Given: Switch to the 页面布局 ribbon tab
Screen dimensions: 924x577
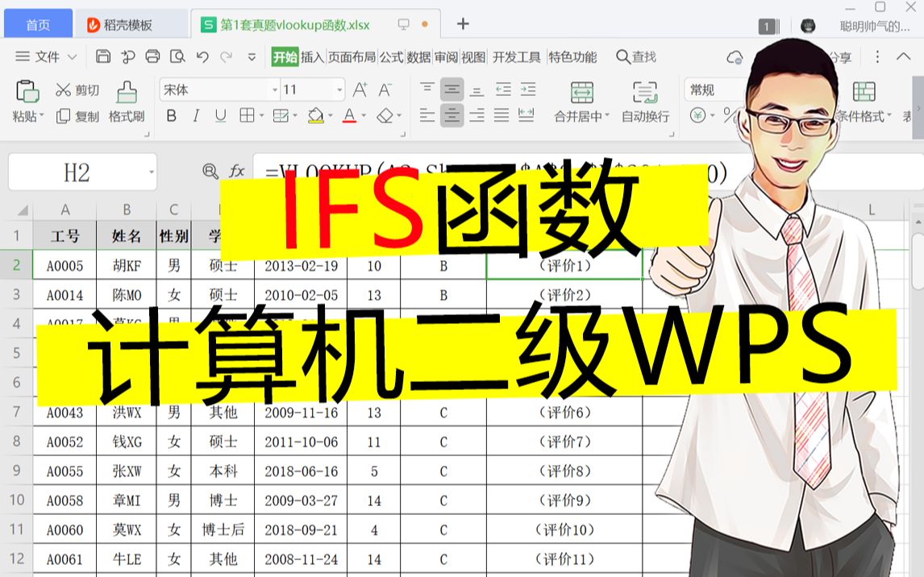Looking at the screenshot, I should [x=352, y=57].
